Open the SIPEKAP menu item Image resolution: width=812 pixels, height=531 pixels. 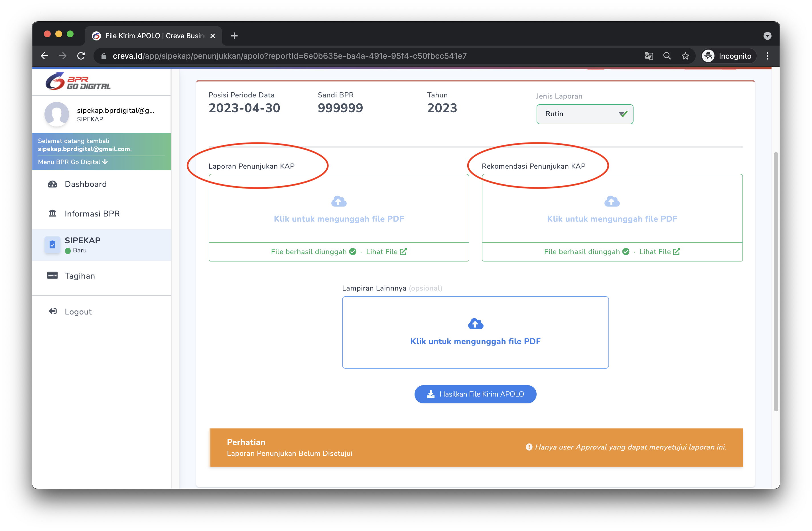pos(102,245)
